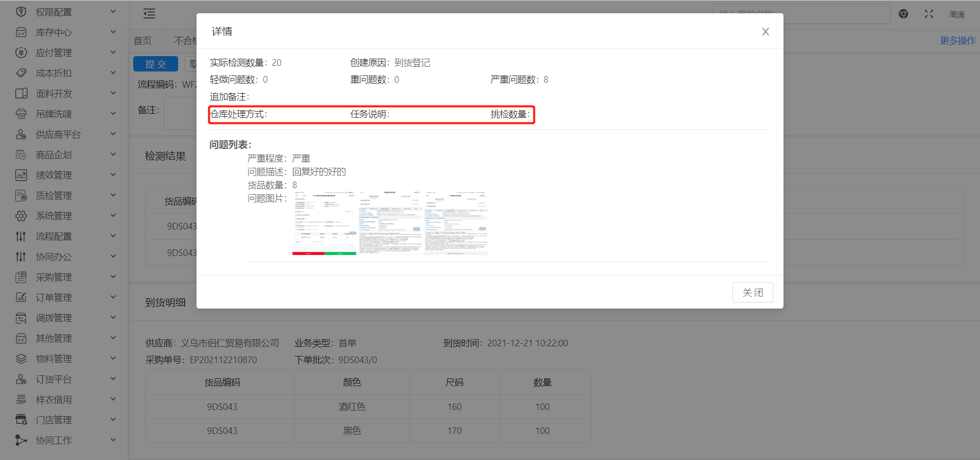Image resolution: width=980 pixels, height=460 pixels.
Task: Click the 更多操作 link
Action: 957,40
